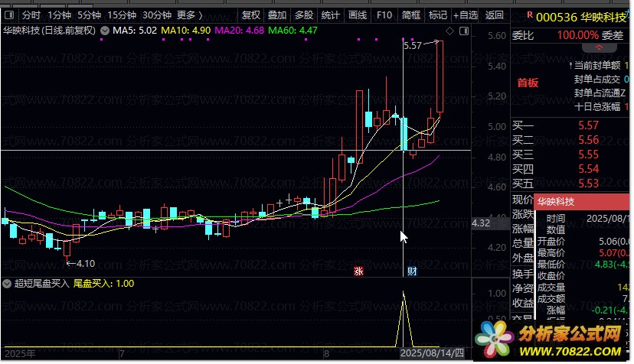Click the 4.10 low price annotation
Image resolution: width=634 pixels, height=364 pixels.
(86, 264)
